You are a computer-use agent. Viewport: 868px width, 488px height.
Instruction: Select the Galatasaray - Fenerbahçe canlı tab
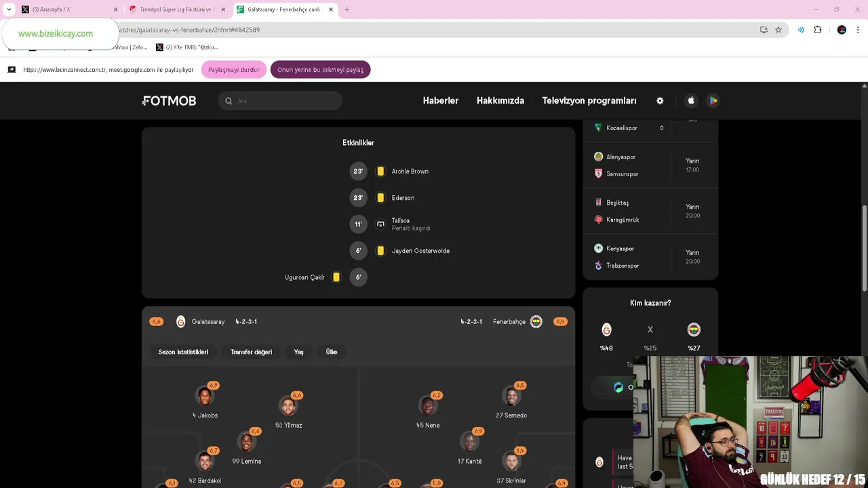pos(285,9)
